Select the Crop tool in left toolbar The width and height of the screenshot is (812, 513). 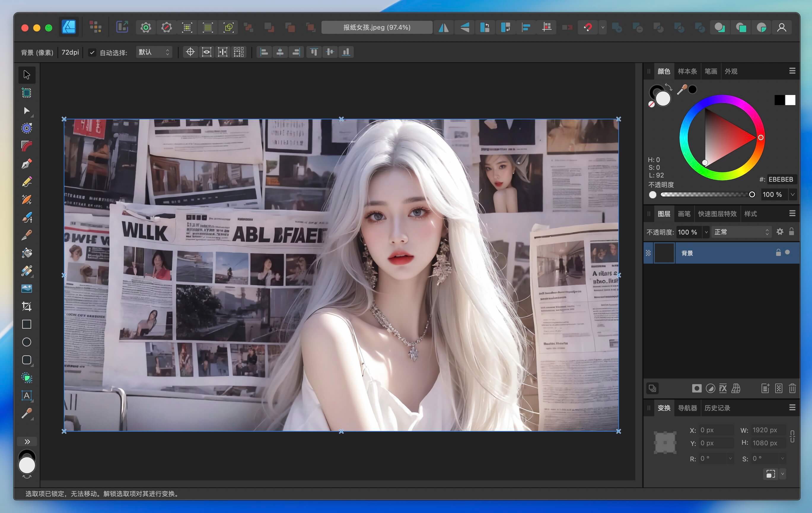pyautogui.click(x=27, y=306)
